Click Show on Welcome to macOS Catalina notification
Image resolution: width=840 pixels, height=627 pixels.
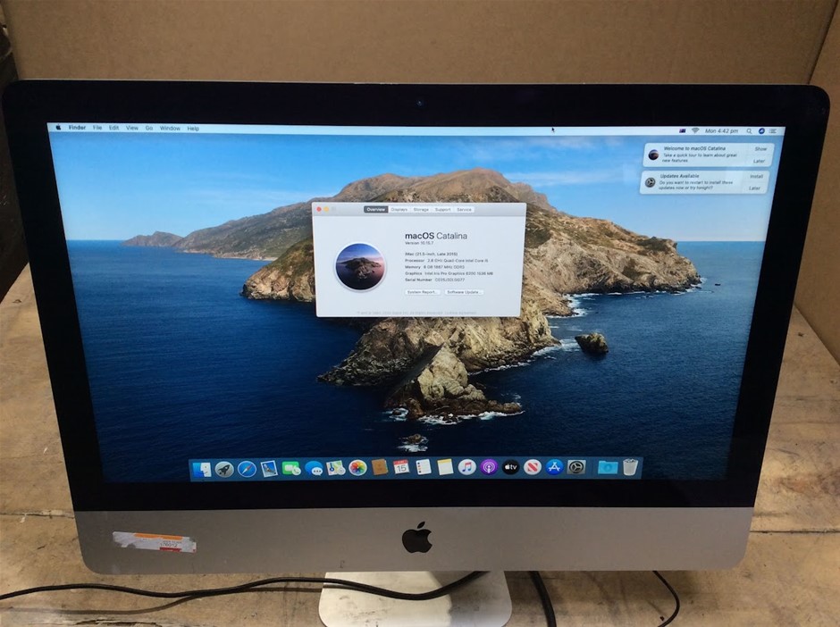pos(760,149)
